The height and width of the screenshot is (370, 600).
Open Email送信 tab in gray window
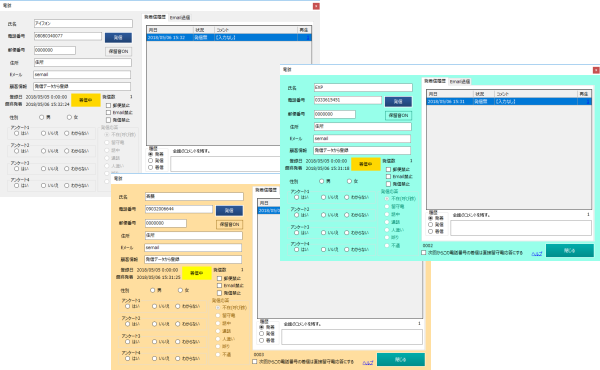179,18
